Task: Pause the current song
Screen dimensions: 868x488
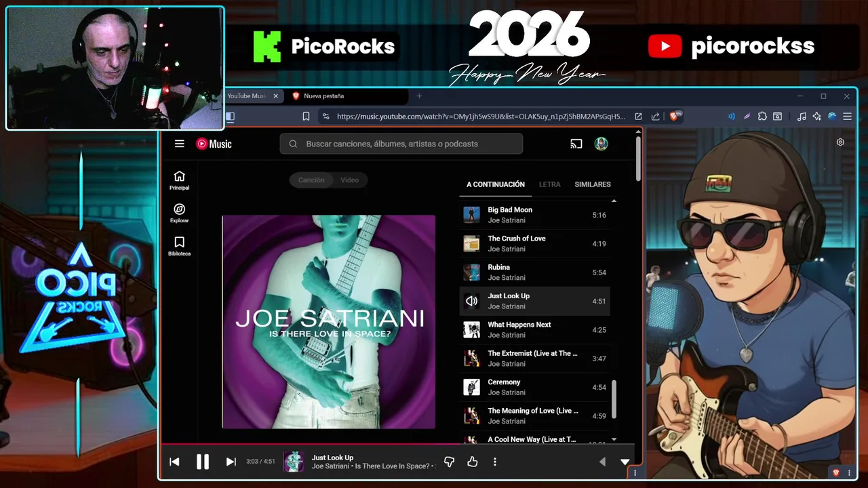Action: 203,462
